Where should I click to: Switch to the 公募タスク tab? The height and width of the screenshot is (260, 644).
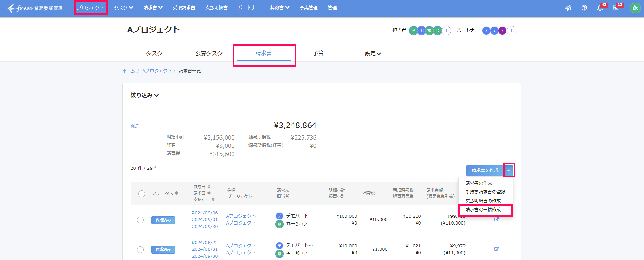pyautogui.click(x=209, y=53)
